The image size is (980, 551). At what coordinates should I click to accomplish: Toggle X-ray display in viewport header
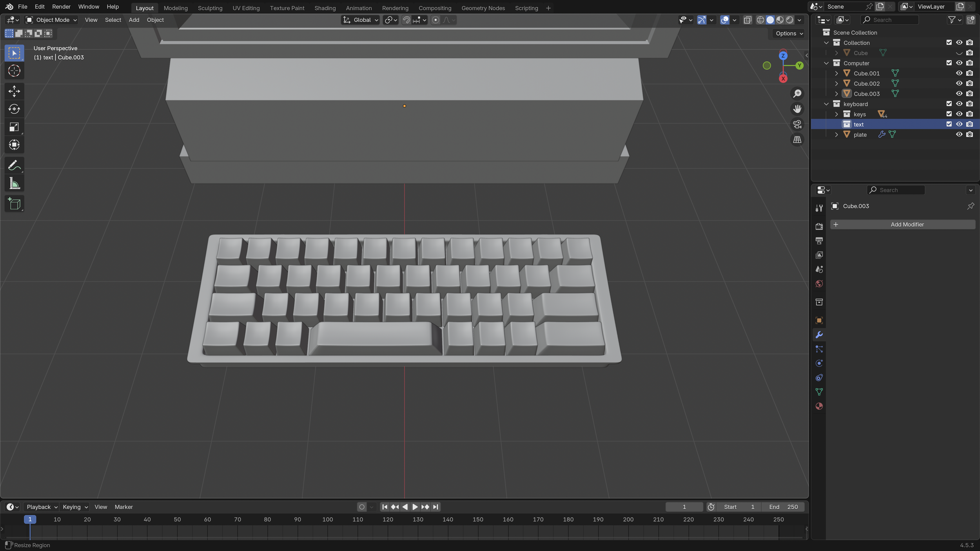click(x=748, y=20)
